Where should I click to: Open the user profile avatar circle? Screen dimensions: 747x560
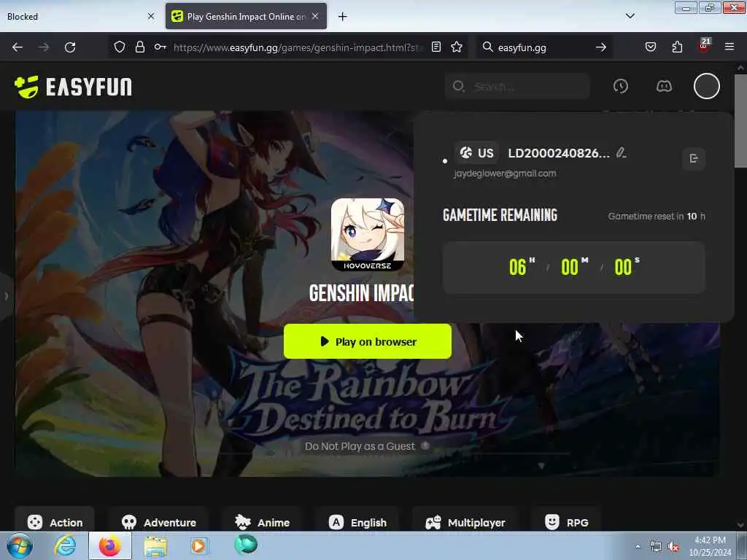pos(706,86)
